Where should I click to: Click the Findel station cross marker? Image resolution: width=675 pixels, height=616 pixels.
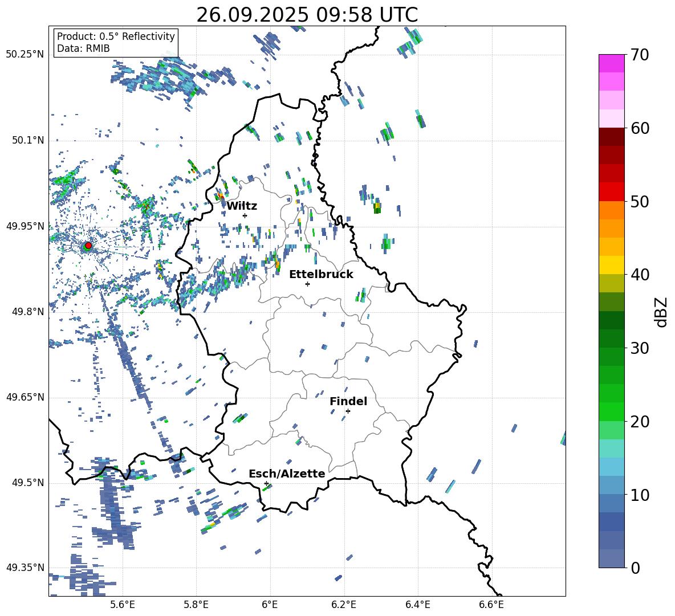(348, 411)
